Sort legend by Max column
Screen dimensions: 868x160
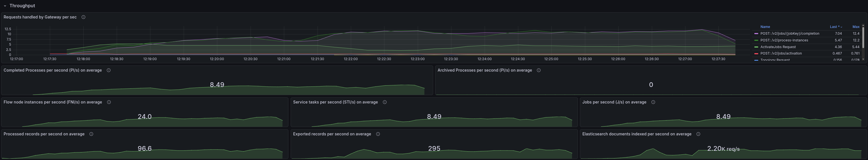click(855, 27)
